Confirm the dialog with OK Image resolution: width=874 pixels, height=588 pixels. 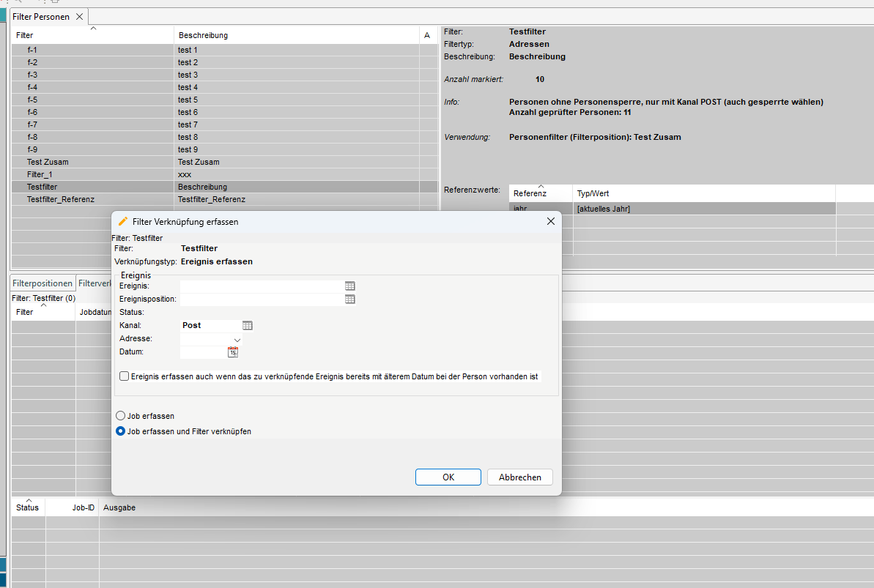[448, 477]
